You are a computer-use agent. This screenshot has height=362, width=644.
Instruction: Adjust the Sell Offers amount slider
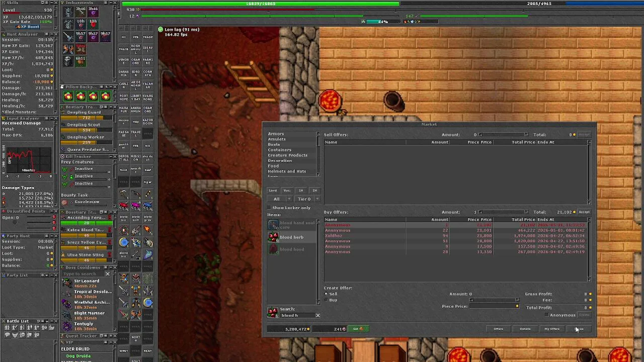pos(503,135)
